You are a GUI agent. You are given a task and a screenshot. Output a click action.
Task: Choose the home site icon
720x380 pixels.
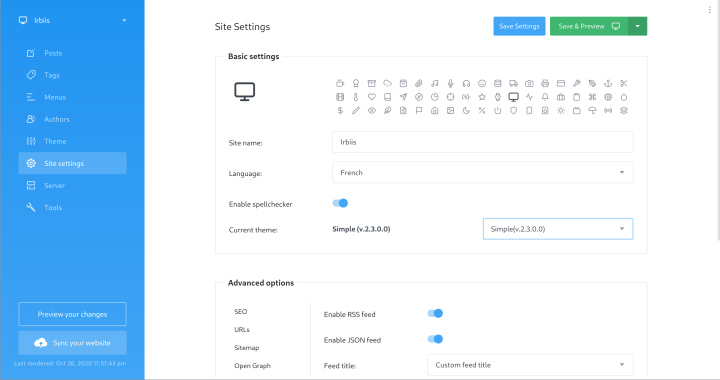click(434, 111)
